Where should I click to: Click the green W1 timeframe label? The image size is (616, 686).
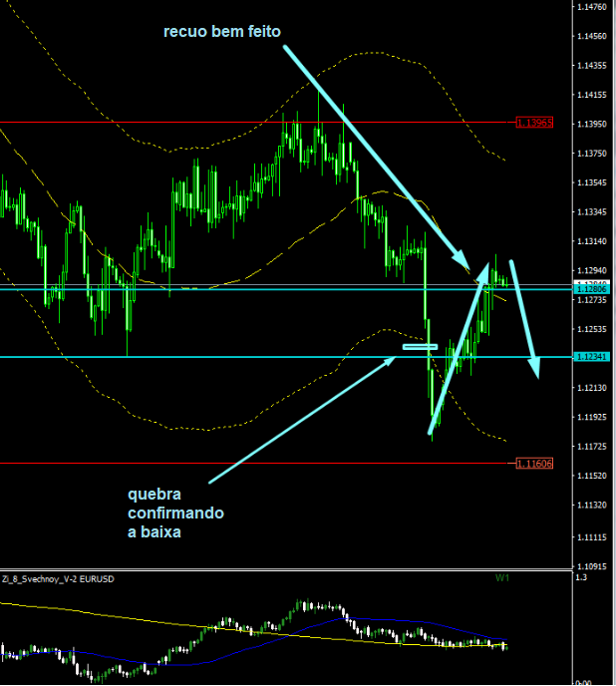[x=501, y=578]
